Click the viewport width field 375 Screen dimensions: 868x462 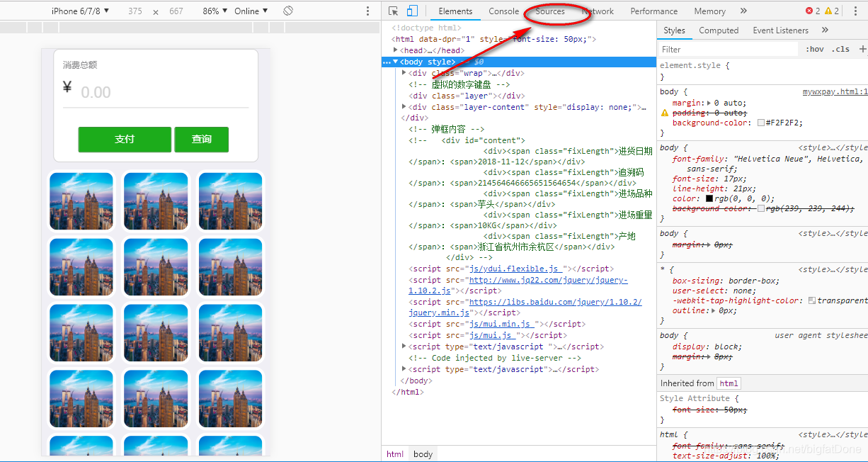click(135, 11)
